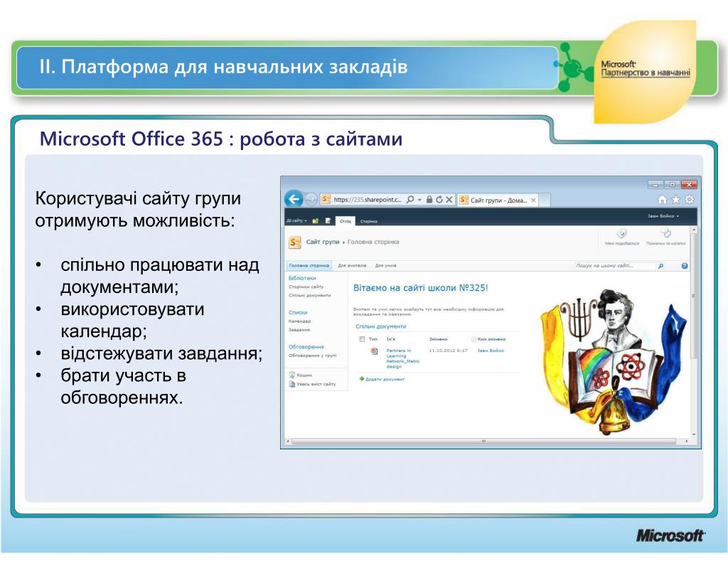Click the 'Позначки та нотатки' icon
This screenshot has width=728, height=561.
tap(665, 233)
